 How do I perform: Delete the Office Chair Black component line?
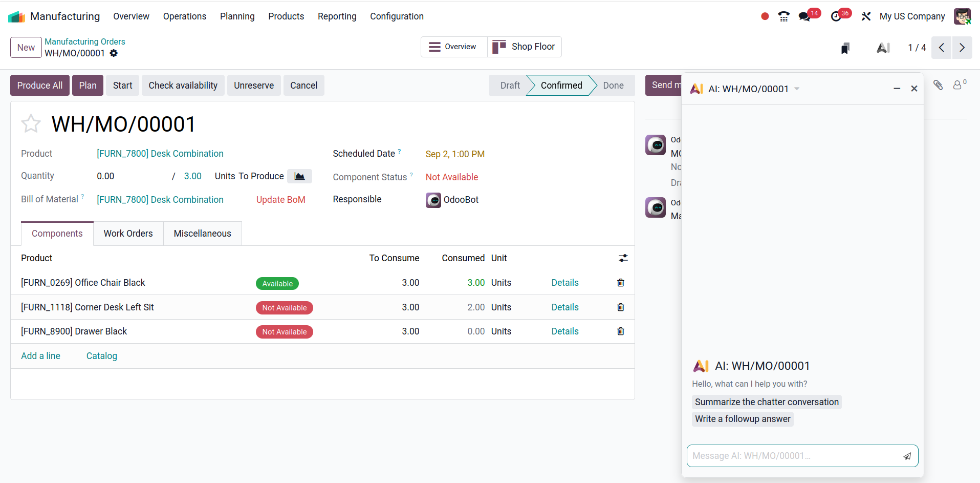coord(620,283)
